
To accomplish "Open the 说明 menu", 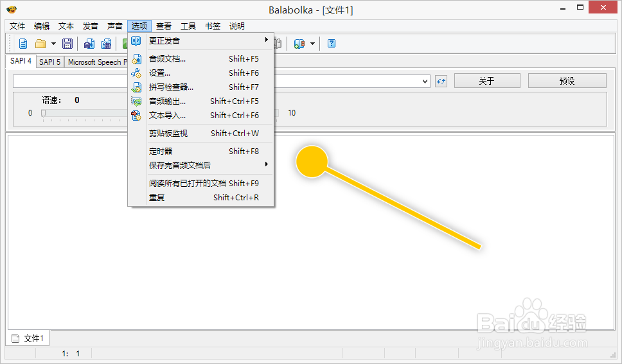I will point(237,26).
